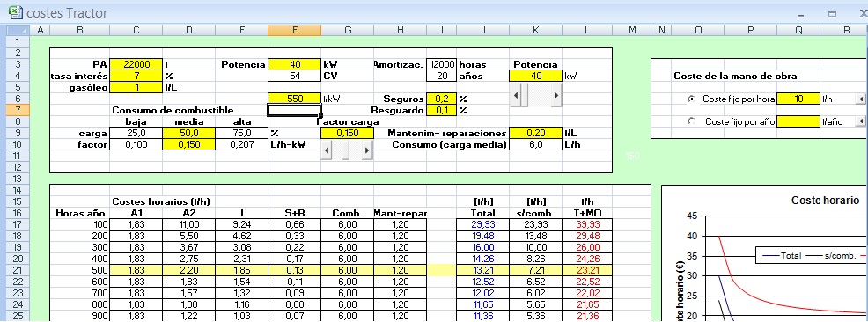Click the 54 CV cell
The width and height of the screenshot is (868, 322).
[x=294, y=76]
